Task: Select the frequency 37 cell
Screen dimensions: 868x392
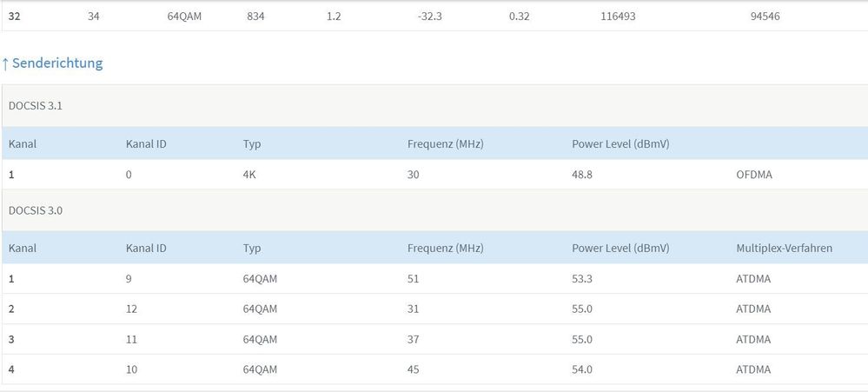Action: (x=414, y=340)
